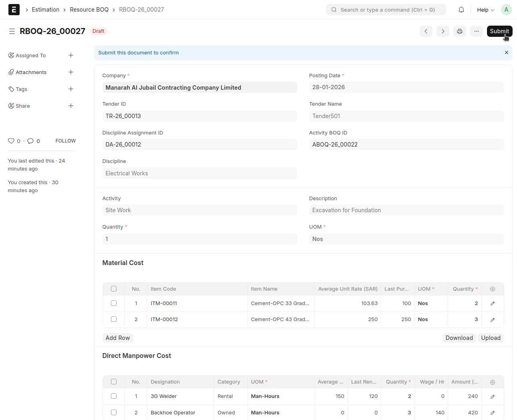Screen dimensions: 517x420
Task: Open the three-dots more actions menu
Action: (476, 31)
